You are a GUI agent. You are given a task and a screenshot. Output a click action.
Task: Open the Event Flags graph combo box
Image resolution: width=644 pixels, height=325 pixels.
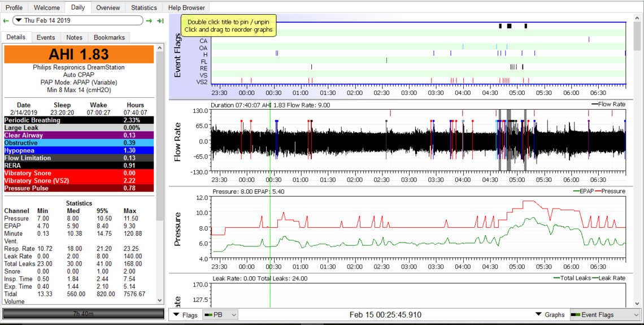click(x=604, y=315)
